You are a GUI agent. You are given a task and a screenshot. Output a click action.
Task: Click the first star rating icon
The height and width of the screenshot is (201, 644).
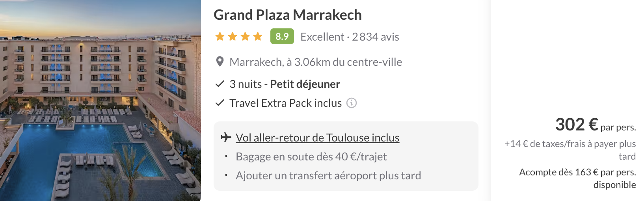pyautogui.click(x=220, y=37)
